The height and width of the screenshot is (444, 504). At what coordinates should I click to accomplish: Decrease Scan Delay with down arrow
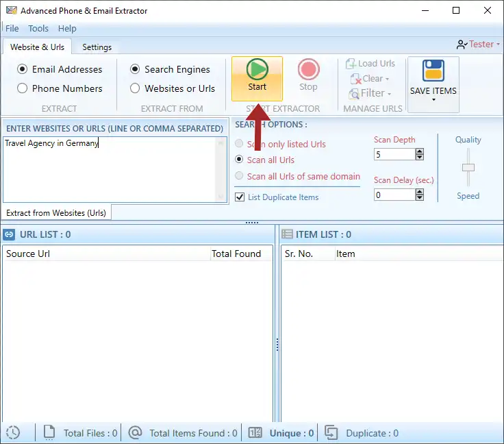pos(420,197)
